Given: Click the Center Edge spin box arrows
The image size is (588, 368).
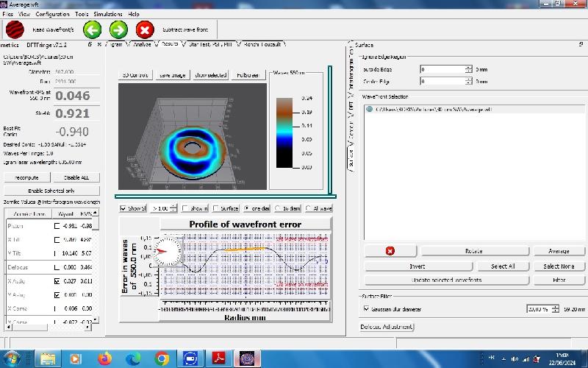Looking at the screenshot, I should 469,81.
